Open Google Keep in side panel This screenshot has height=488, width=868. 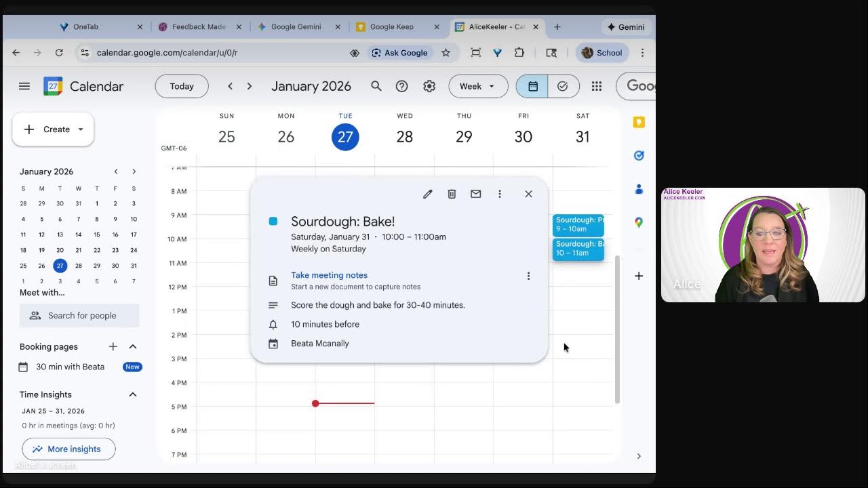click(x=639, y=122)
